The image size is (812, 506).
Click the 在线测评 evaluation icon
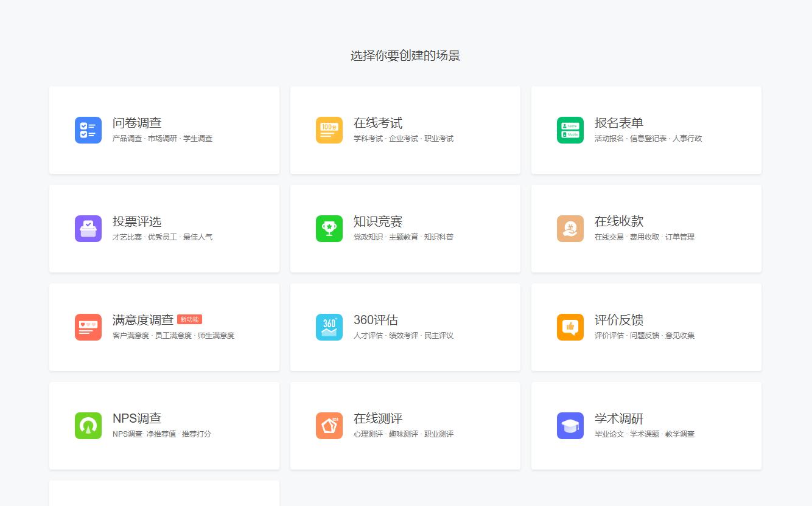[329, 425]
